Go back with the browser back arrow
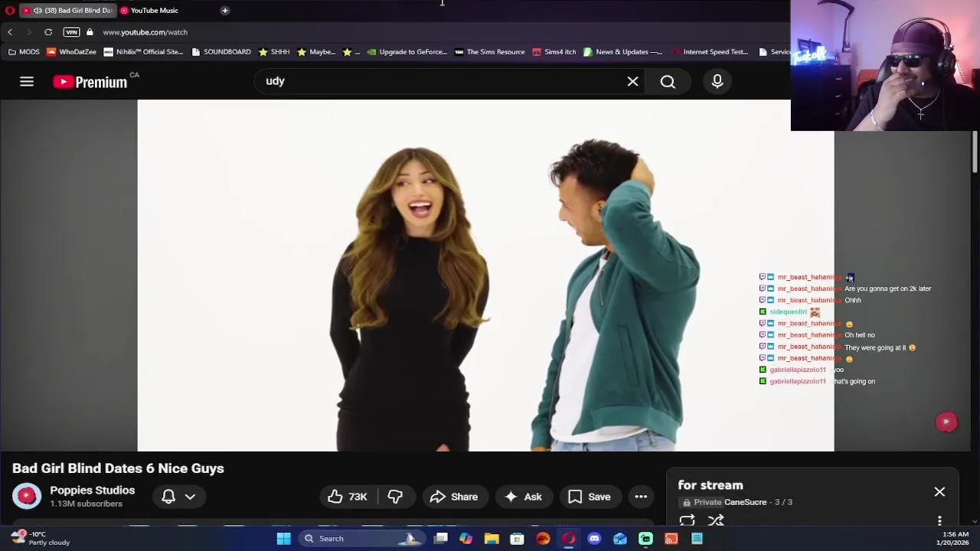Viewport: 980px width, 551px height. [10, 32]
